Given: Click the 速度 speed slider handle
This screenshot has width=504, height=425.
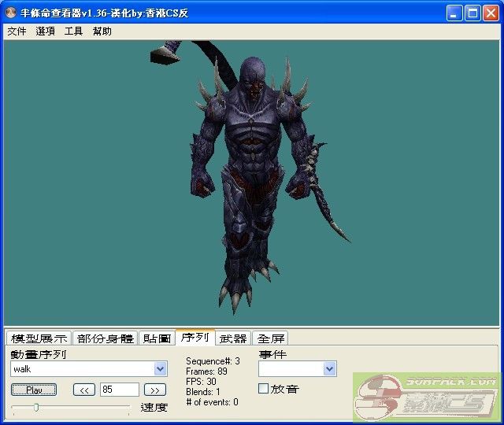Looking at the screenshot, I should 35,407.
